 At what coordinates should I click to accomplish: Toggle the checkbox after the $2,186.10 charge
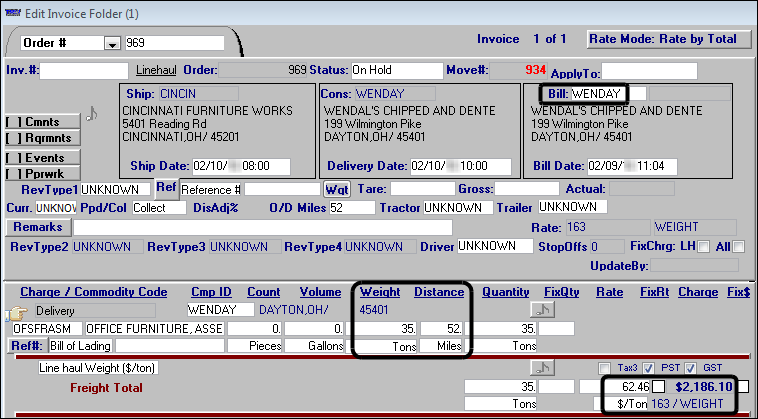(743, 387)
